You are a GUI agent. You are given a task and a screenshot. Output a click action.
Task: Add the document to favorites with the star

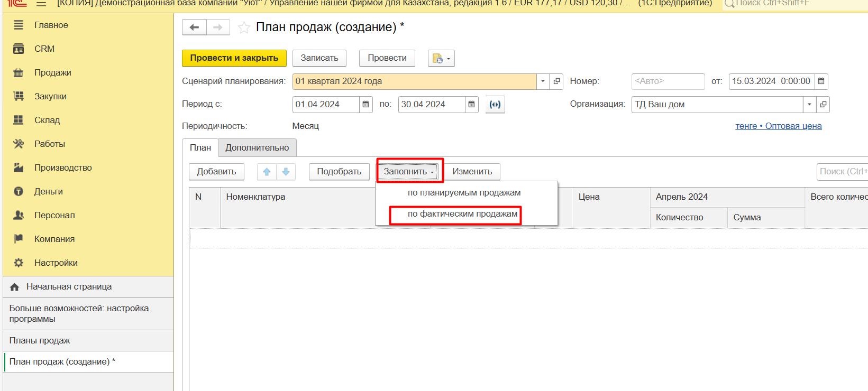tap(244, 27)
